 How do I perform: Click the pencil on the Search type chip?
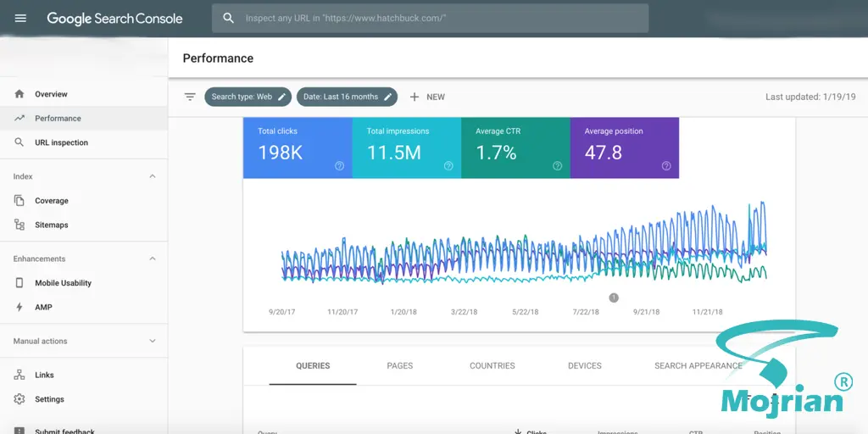pos(281,97)
